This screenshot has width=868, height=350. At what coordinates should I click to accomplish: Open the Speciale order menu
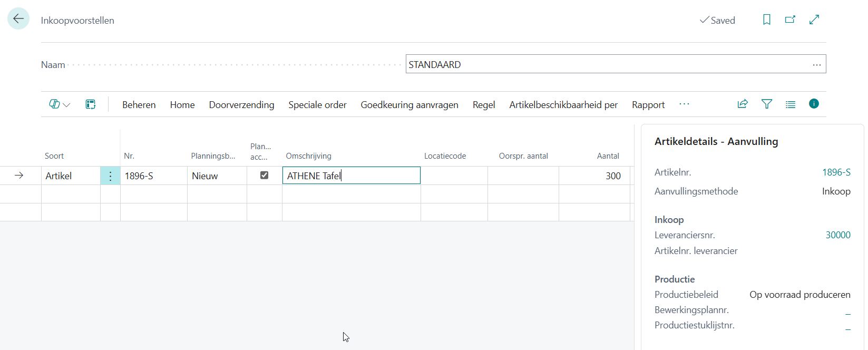tap(317, 105)
